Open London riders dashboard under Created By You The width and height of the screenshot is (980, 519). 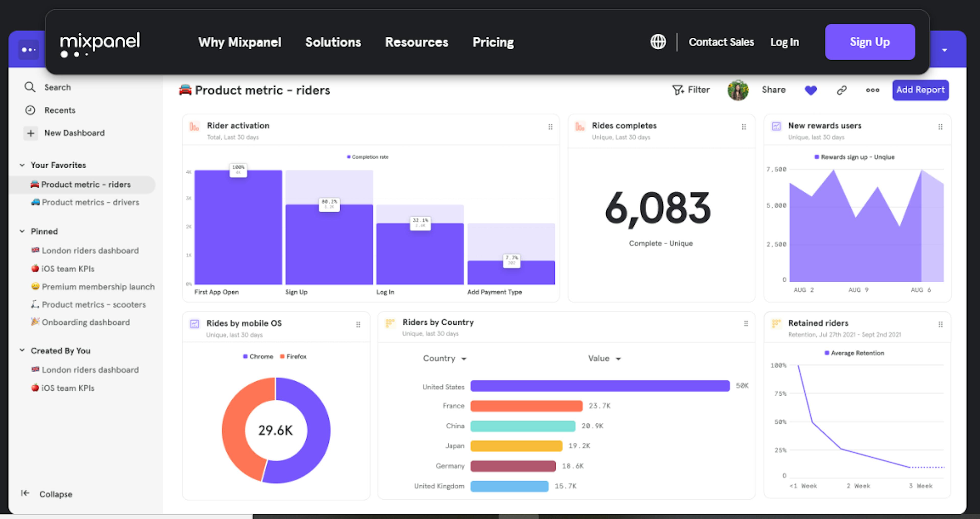tap(85, 370)
